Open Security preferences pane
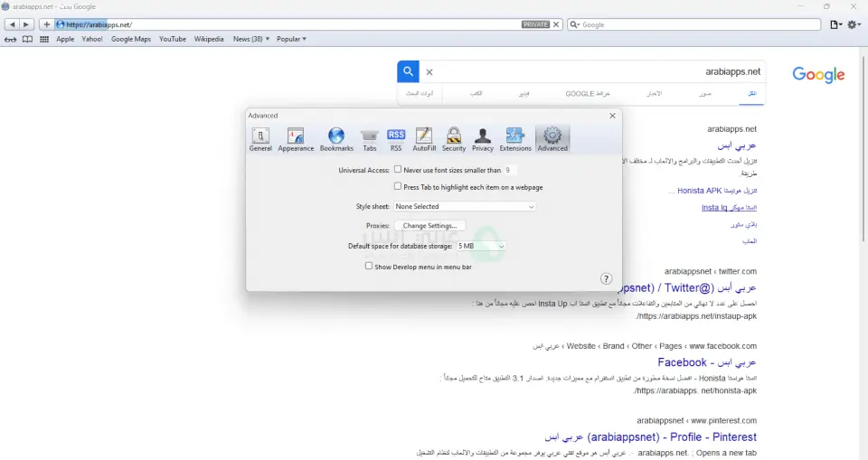868x460 pixels. [453, 139]
